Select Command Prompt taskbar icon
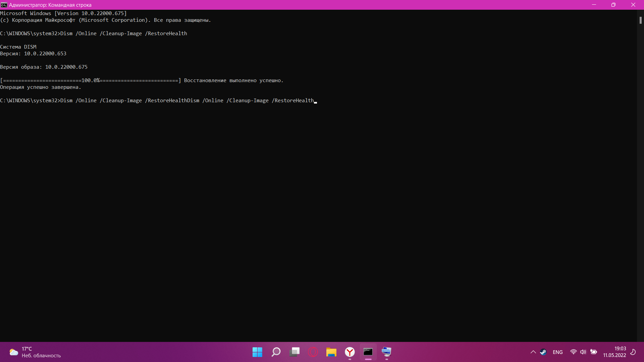The height and width of the screenshot is (362, 644). [x=368, y=352]
